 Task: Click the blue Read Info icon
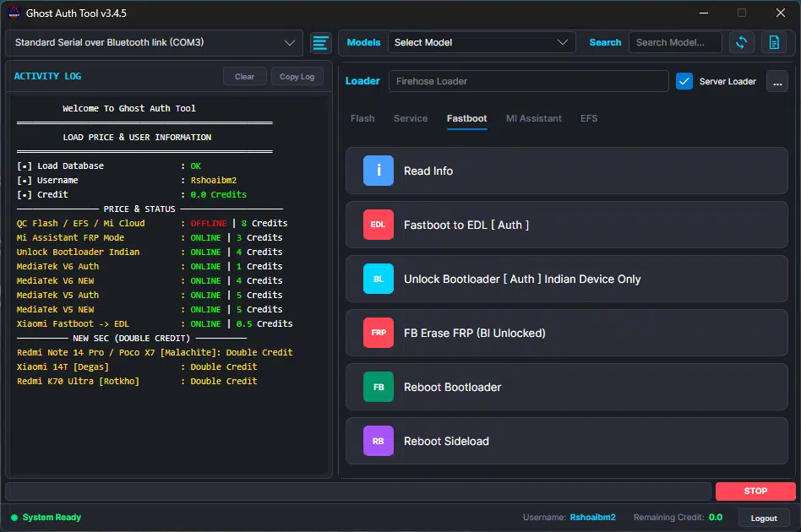pyautogui.click(x=378, y=171)
